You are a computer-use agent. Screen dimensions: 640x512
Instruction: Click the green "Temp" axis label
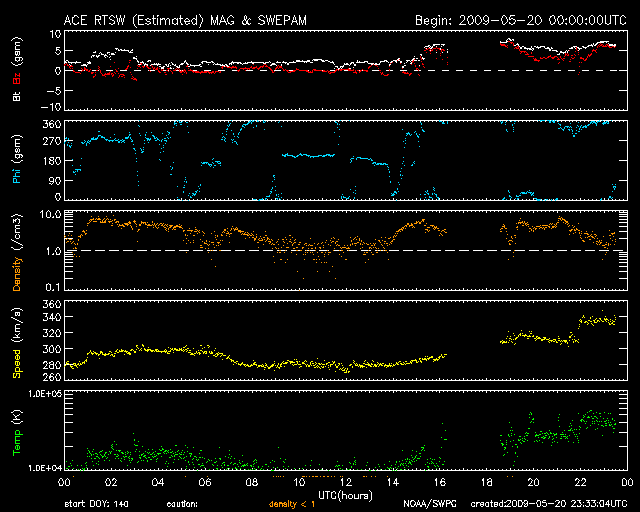(16, 443)
